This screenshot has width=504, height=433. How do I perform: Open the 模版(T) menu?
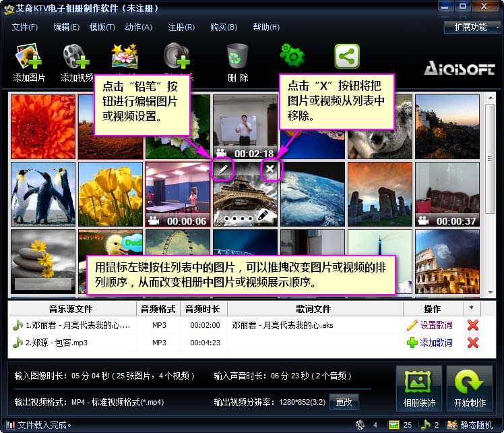tap(102, 28)
